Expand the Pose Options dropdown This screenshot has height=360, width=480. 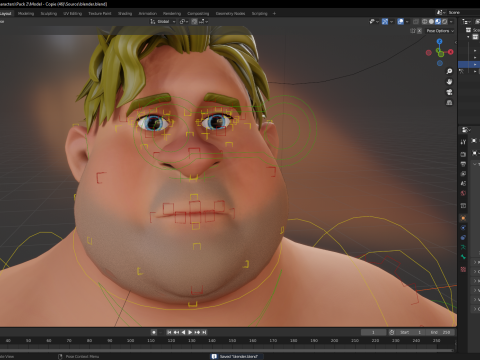click(x=440, y=31)
